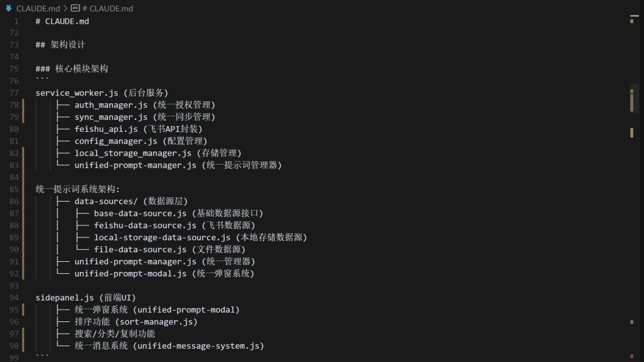
Task: Click the green marker in overview ruler
Action: tap(631, 322)
